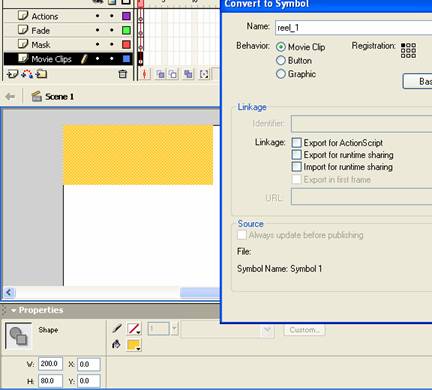Click the Insert Layer Folder icon

pyautogui.click(x=41, y=74)
